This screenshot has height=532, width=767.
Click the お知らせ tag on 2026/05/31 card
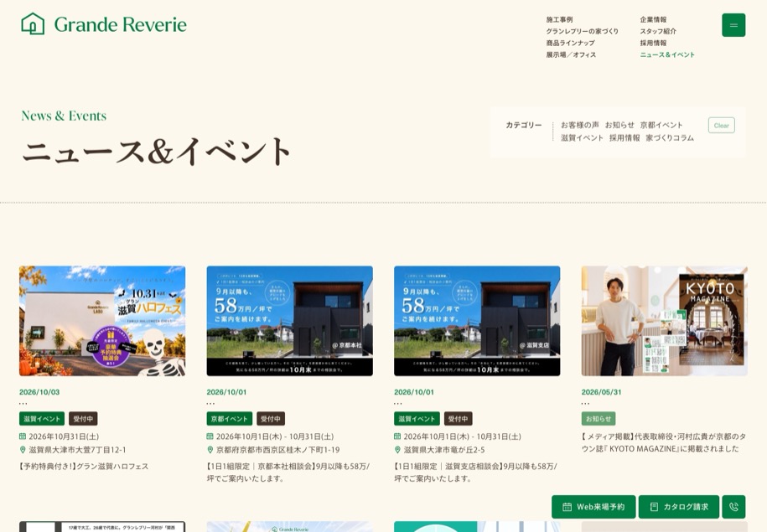coord(599,419)
